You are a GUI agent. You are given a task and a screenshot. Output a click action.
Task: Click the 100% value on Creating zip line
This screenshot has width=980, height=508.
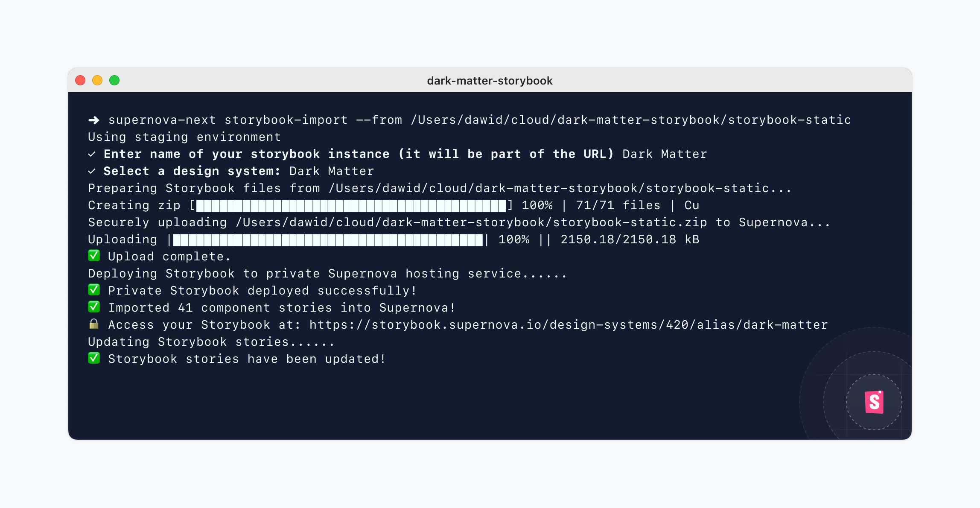coord(537,205)
